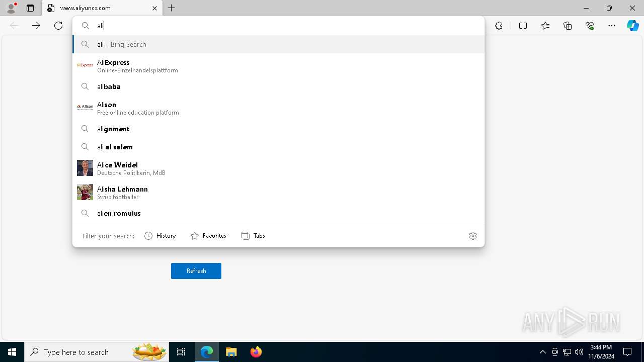This screenshot has height=362, width=644.
Task: Reload the page with the refresh icon
Action: [58, 26]
